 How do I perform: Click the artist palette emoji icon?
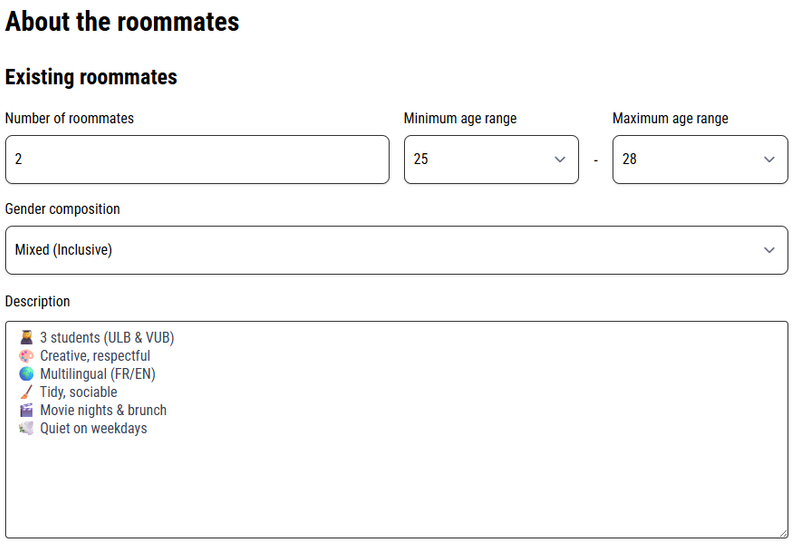27,356
